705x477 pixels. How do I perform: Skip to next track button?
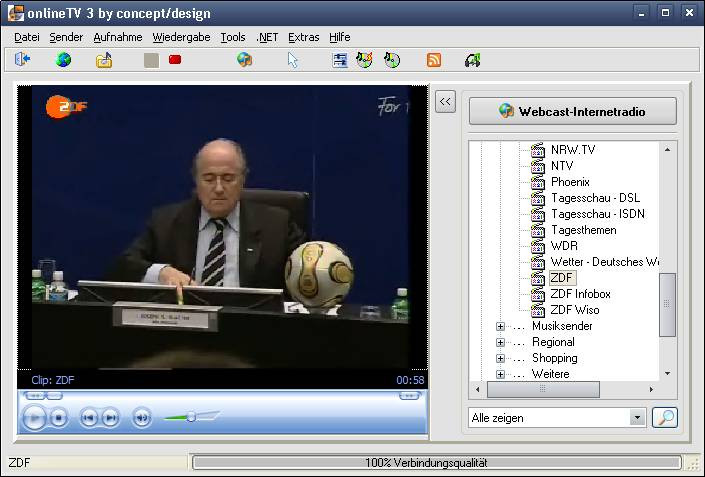coord(111,418)
